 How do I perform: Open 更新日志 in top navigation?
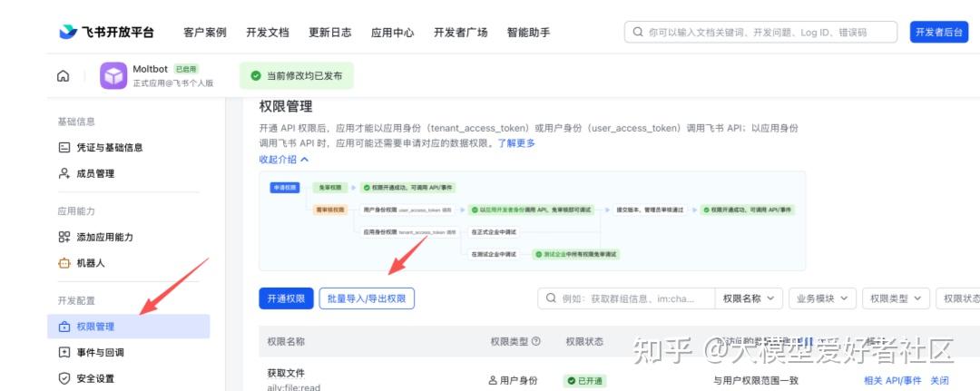[329, 33]
